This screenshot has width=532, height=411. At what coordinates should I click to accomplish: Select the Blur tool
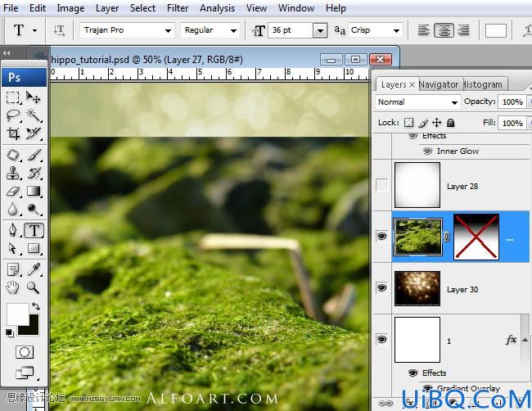[x=13, y=209]
